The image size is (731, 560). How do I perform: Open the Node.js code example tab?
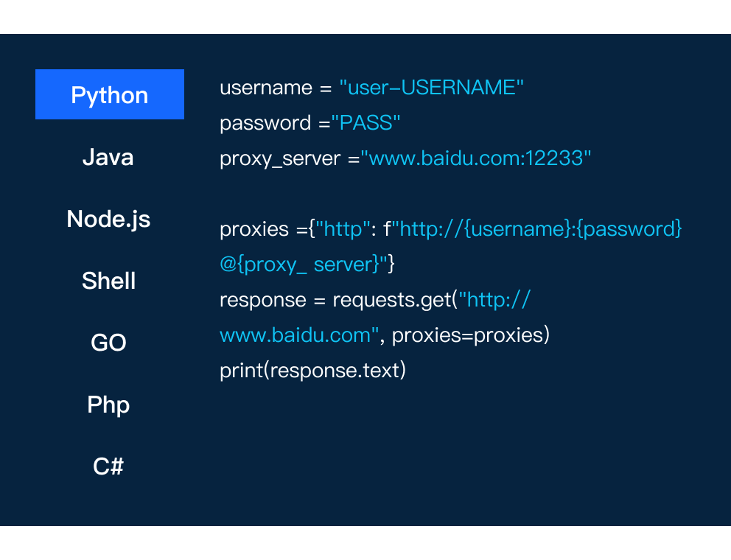coord(108,219)
